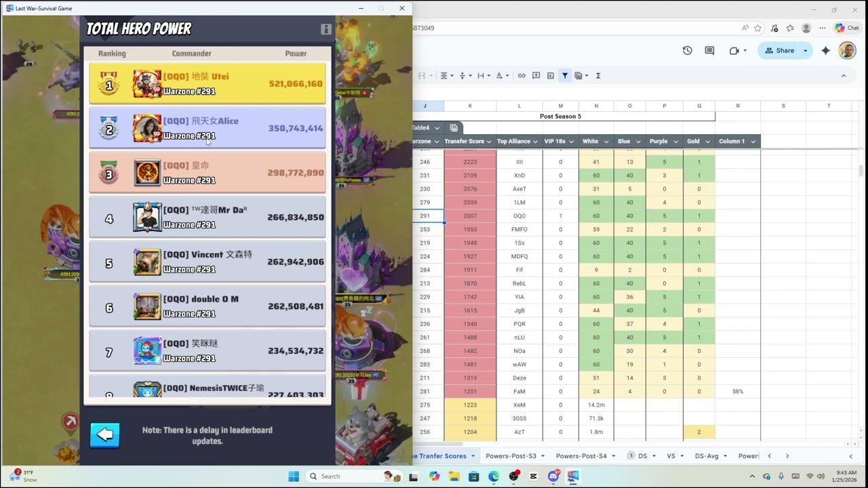Select the 58% cell in Column 1
868x488 pixels.
coord(738,392)
